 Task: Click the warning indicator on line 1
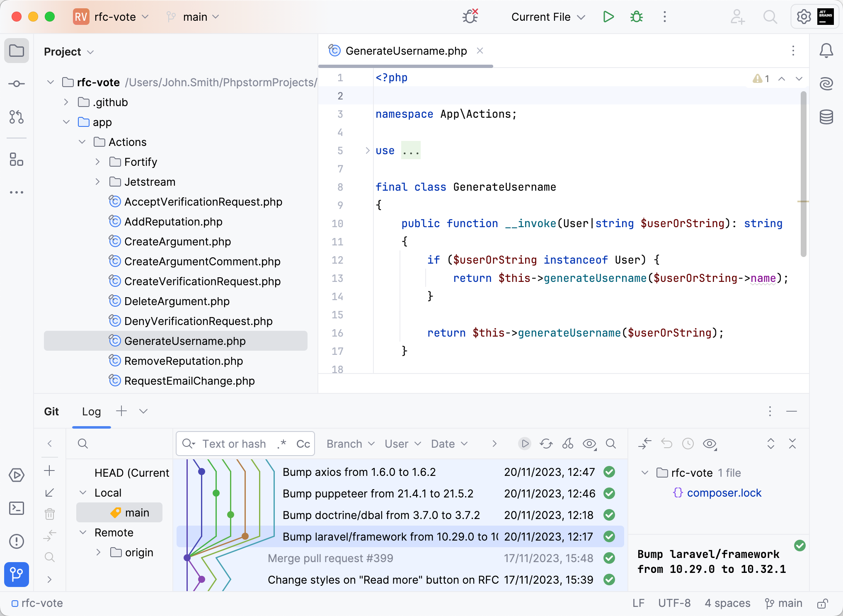point(758,79)
